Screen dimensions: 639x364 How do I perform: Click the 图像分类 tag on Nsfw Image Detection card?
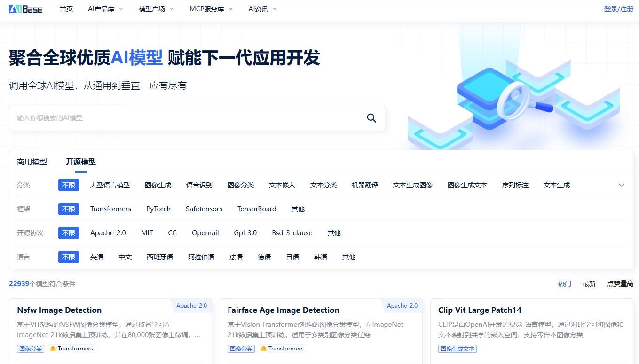30,349
